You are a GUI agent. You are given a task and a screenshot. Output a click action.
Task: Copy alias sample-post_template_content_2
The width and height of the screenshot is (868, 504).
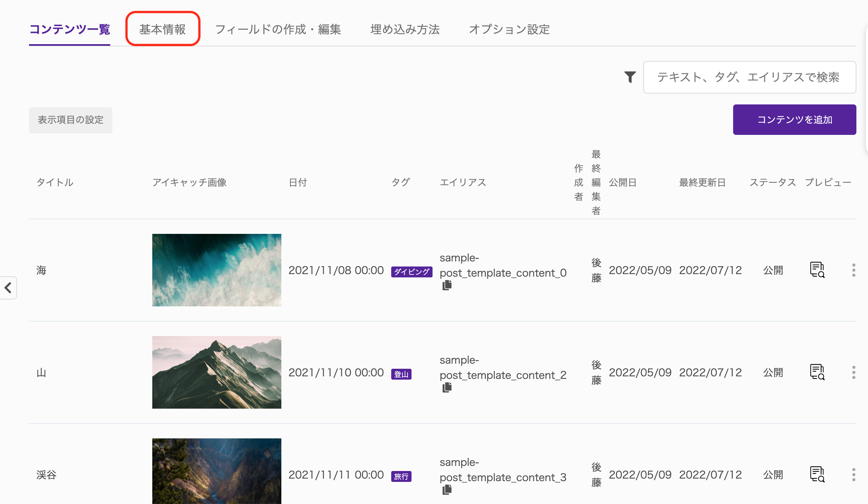pos(447,388)
